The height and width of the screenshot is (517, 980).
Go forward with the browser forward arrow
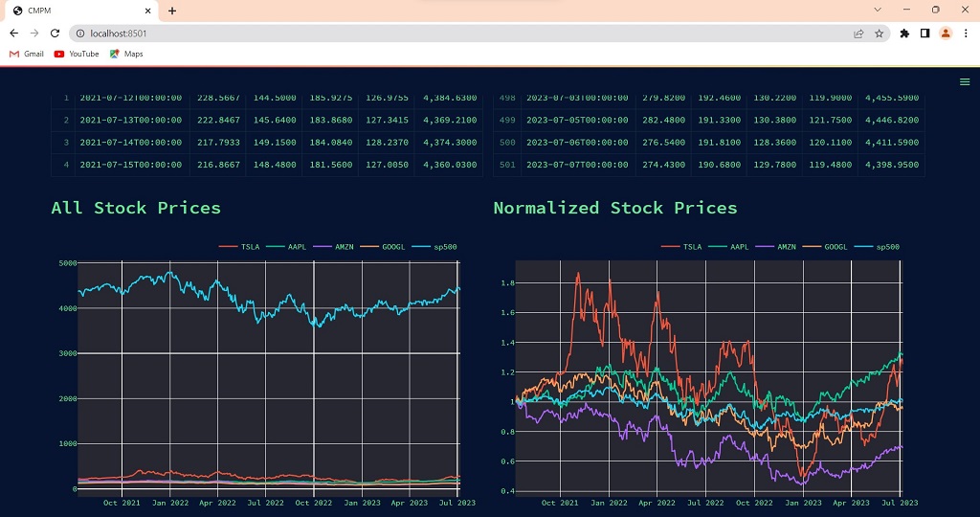pyautogui.click(x=34, y=34)
